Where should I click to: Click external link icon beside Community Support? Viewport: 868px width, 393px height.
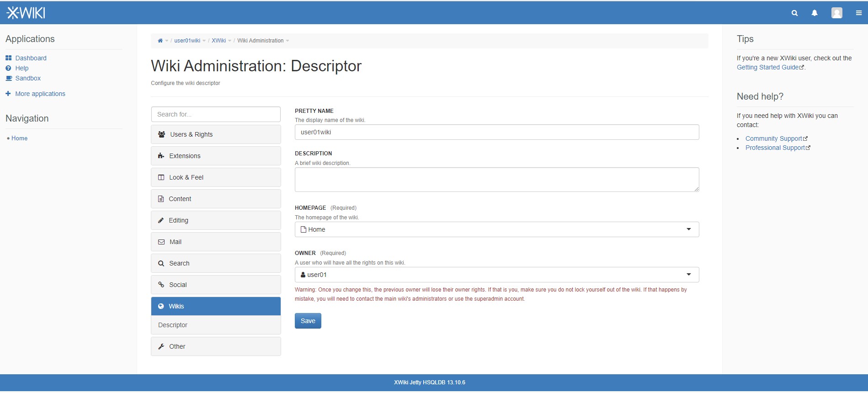click(x=805, y=139)
